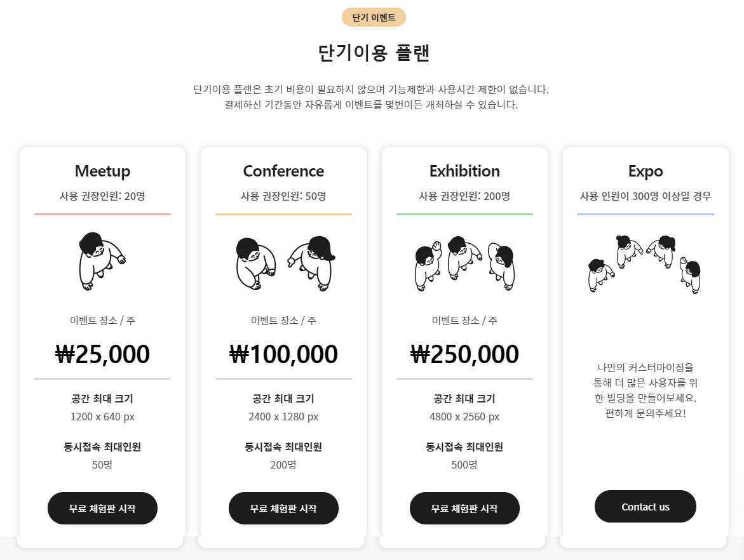The height and width of the screenshot is (560, 744).
Task: Click the Expo customization description text
Action: point(646,390)
